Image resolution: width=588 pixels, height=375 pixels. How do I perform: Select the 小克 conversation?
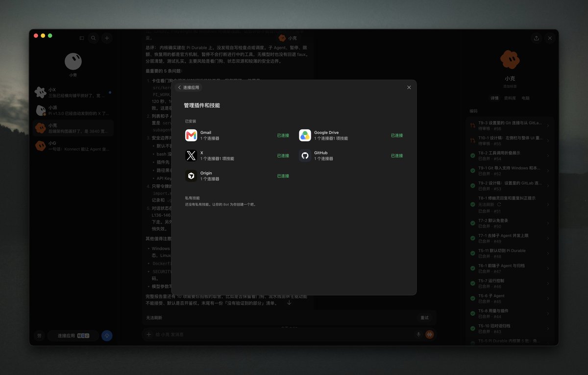point(73,128)
